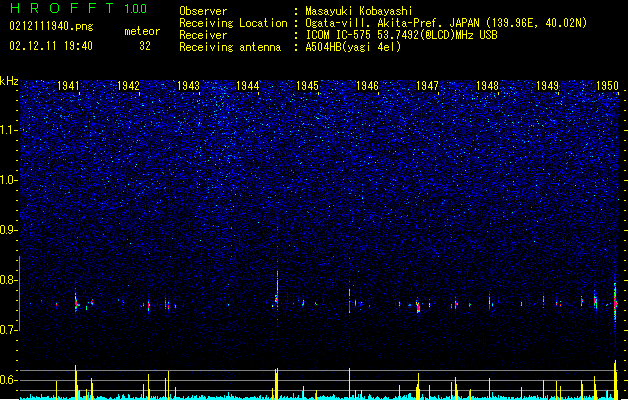Click the Receiving Location label
The height and width of the screenshot is (400, 629).
233,23
